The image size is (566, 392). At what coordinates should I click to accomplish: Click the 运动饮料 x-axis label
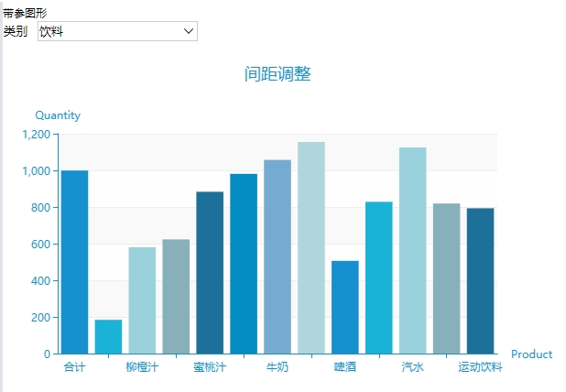pos(480,367)
